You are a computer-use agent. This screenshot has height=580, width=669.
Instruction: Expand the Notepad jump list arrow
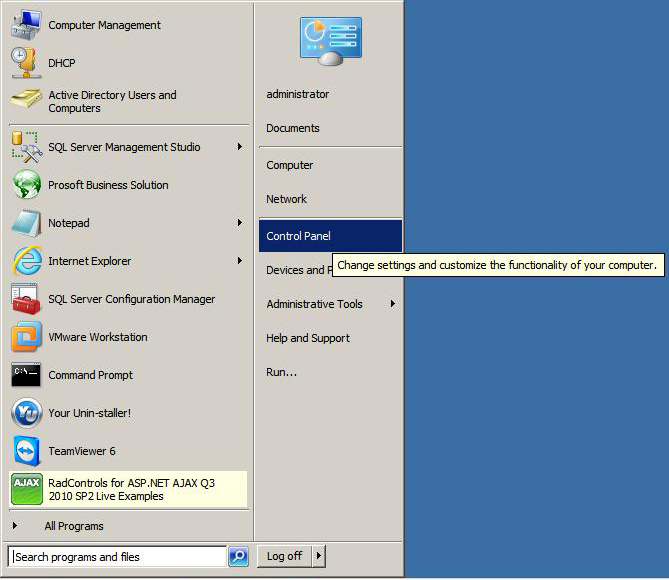[x=240, y=223]
